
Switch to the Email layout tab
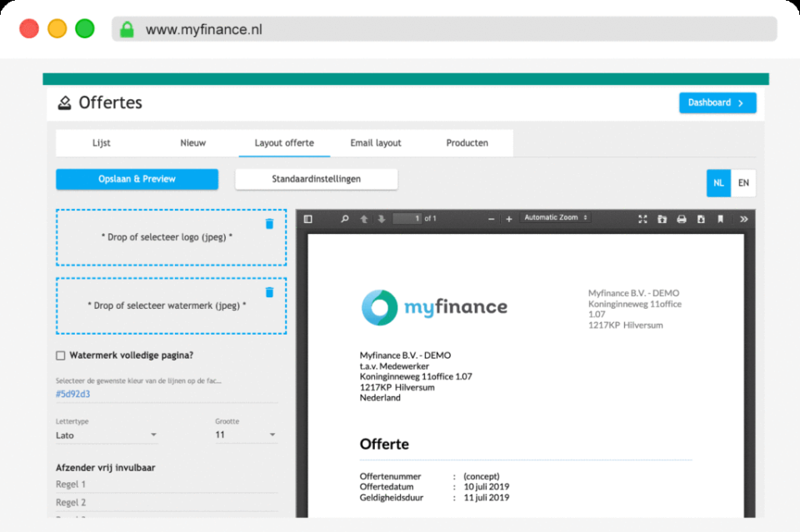(375, 142)
